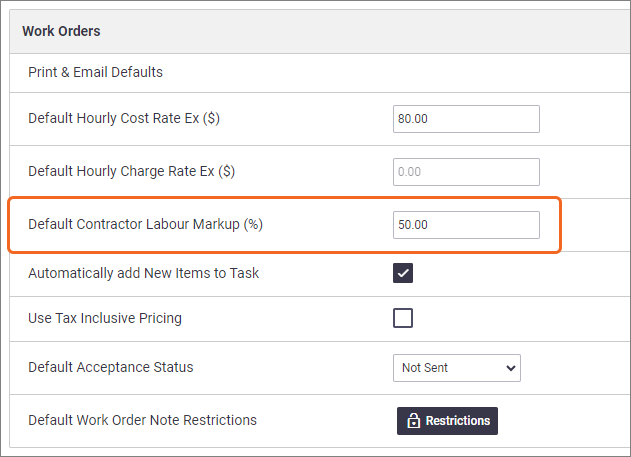The width and height of the screenshot is (631, 457).
Task: Click the Contractor Labour Markup field showing 50.00
Action: 466,224
